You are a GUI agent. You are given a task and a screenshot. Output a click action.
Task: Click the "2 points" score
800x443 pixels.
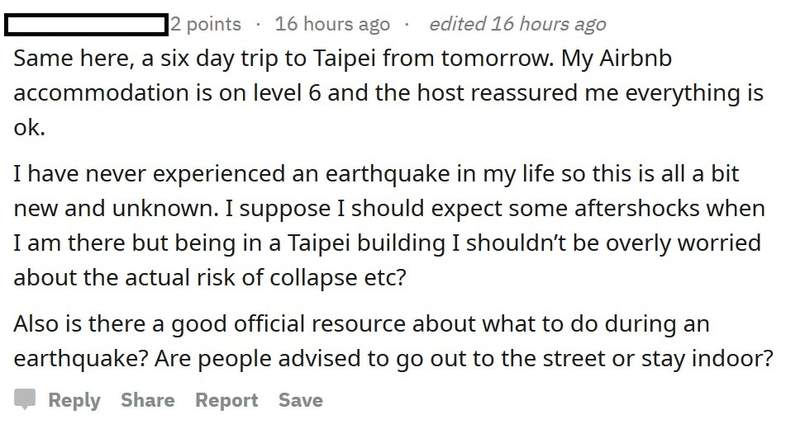pos(209,23)
